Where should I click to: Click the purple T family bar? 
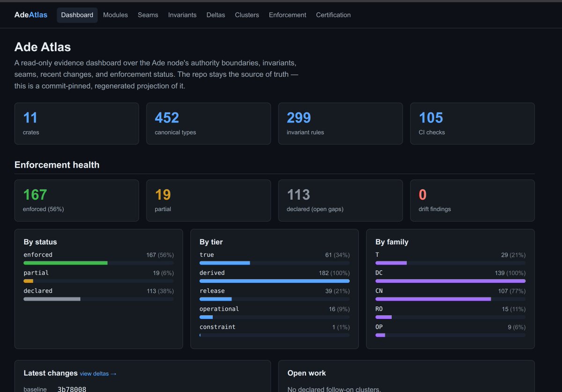(x=391, y=263)
